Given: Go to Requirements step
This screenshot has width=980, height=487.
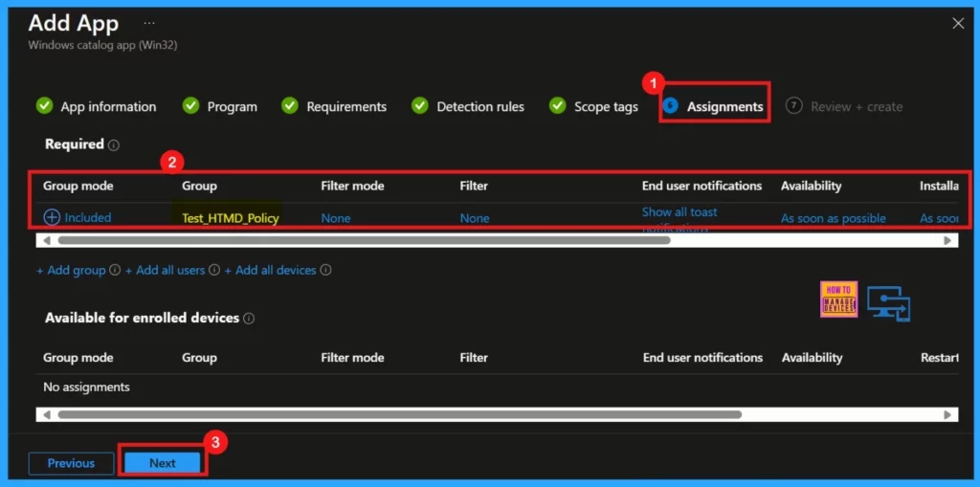Looking at the screenshot, I should [x=334, y=107].
